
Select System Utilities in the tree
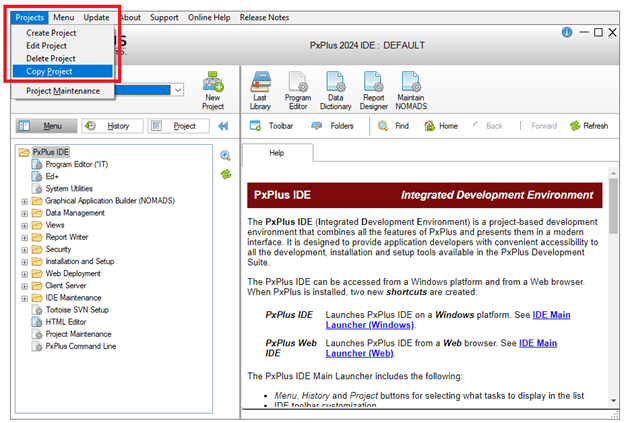tap(69, 189)
